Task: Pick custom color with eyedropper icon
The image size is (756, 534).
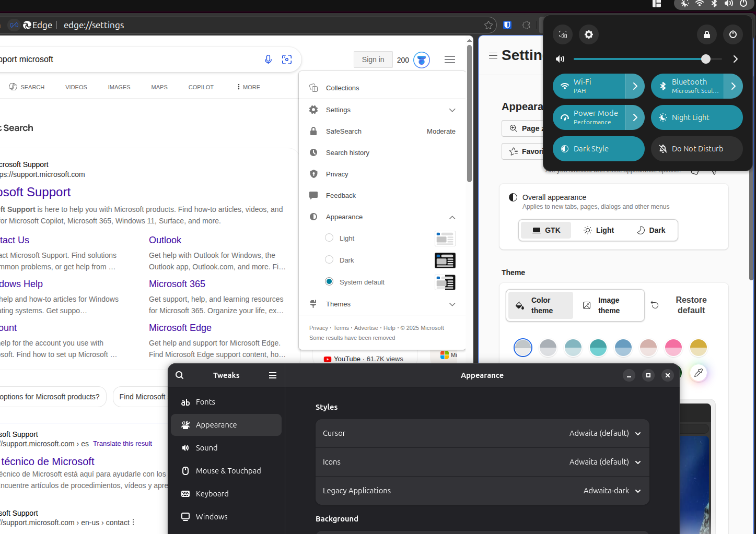Action: pos(699,373)
